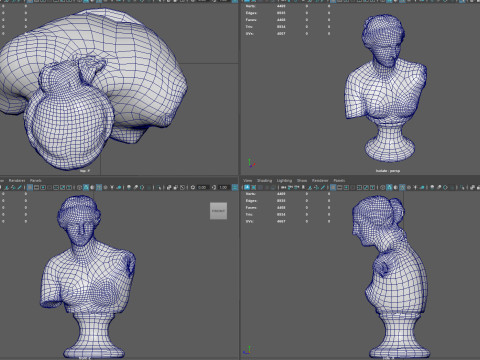Toggle shadows icon in bottom-right panel
The width and height of the screenshot is (480, 360).
pos(422,187)
